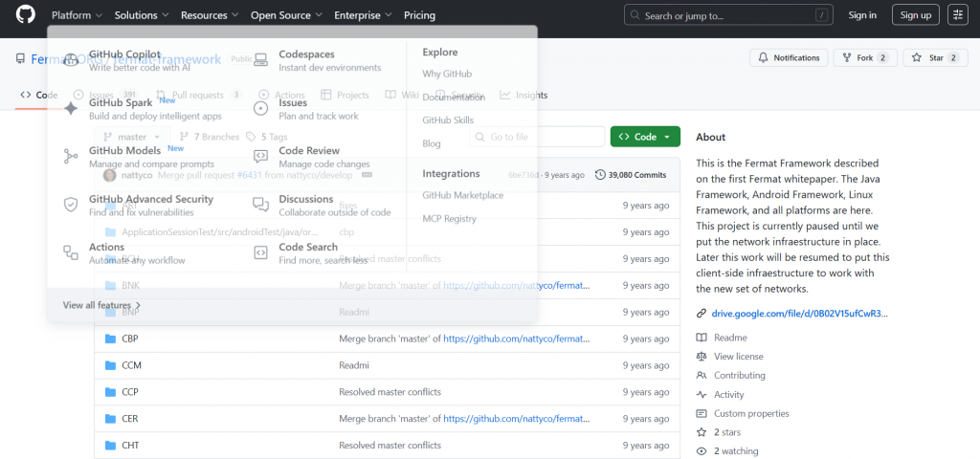
Task: Select Issues entry in Platform menu
Action: (x=293, y=102)
